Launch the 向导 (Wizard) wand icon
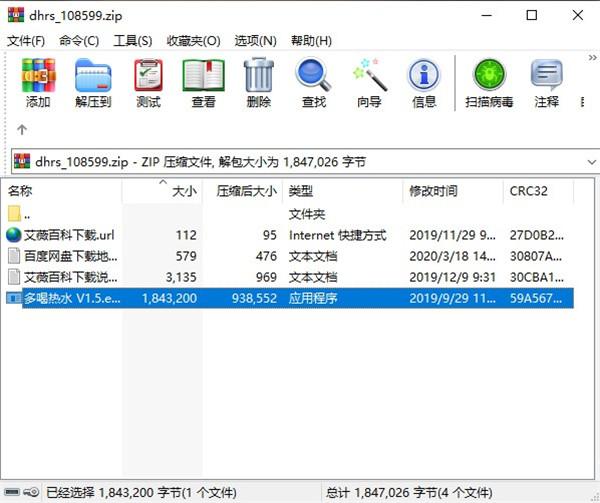Viewport: 600px width, 503px height. [x=369, y=75]
